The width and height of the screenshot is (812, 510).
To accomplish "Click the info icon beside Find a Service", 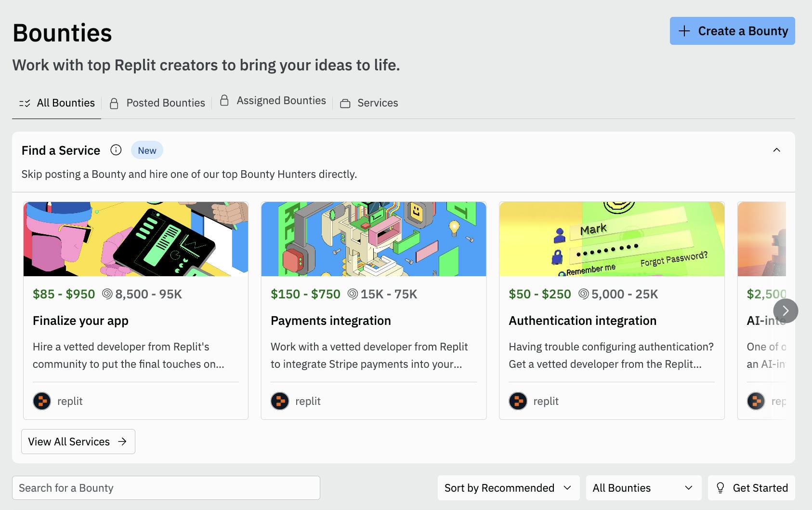I will tap(116, 150).
